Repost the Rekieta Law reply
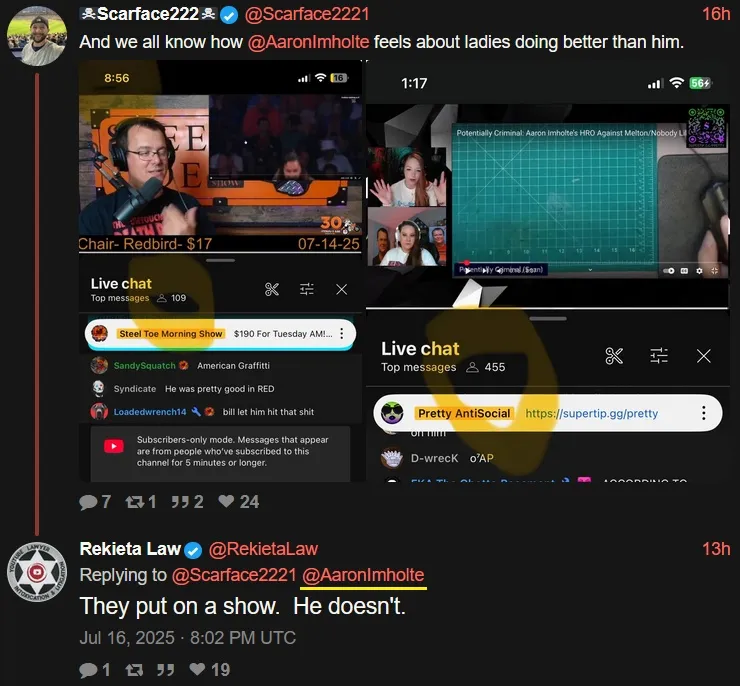The width and height of the screenshot is (740, 686). coord(134,669)
